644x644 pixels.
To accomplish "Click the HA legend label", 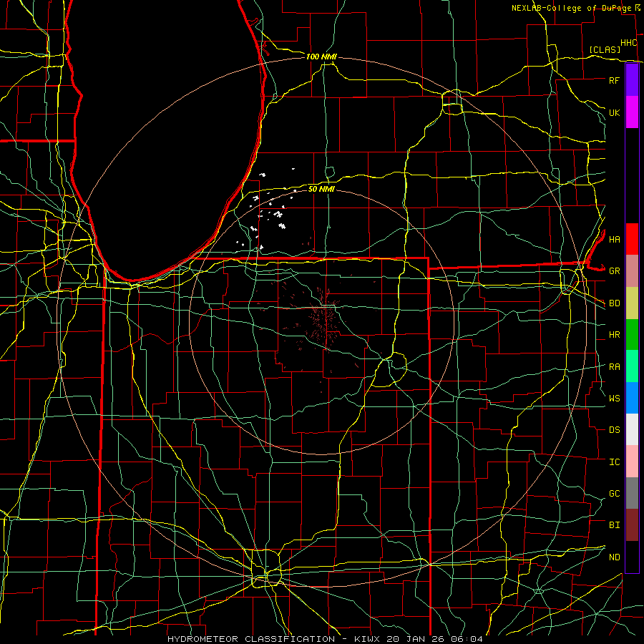I will coord(614,239).
